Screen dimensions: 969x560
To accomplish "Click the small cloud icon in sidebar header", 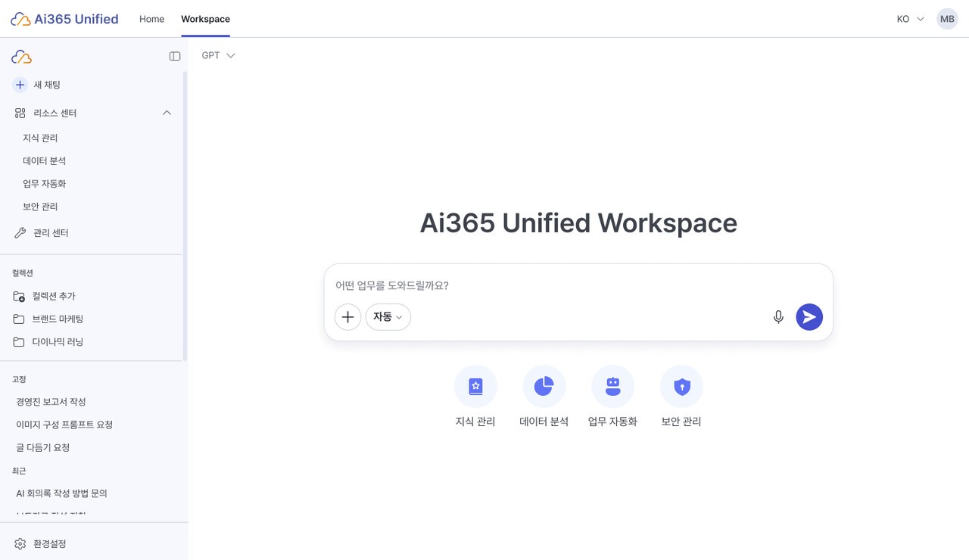I will coord(21,57).
